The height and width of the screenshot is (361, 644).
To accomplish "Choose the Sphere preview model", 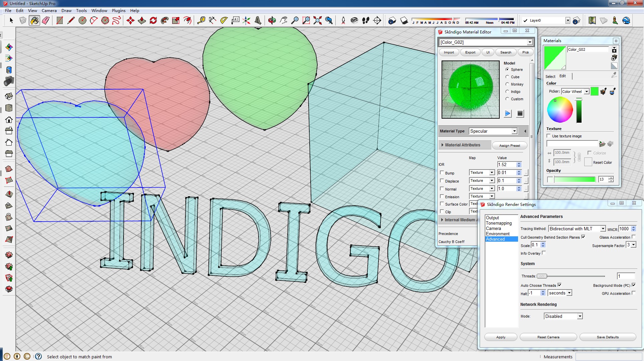I will click(x=507, y=70).
